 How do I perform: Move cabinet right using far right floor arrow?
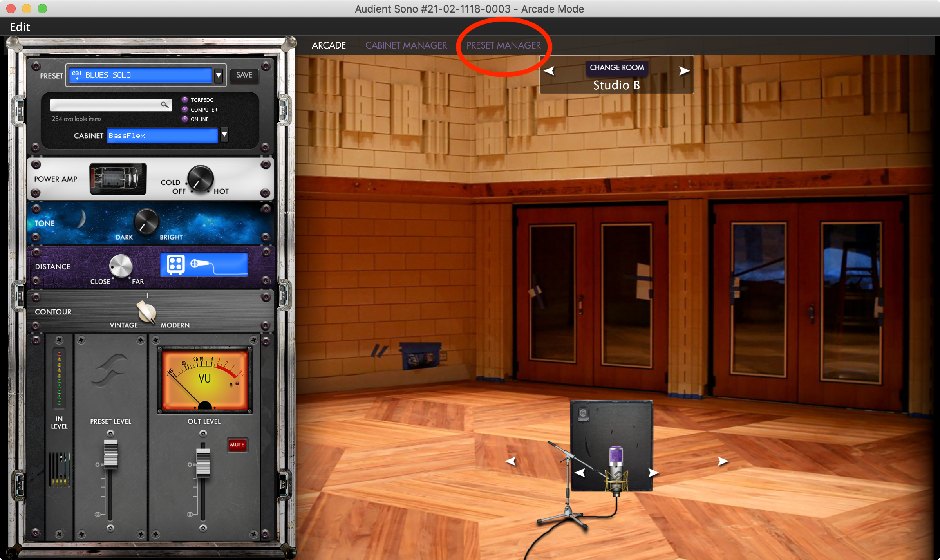722,462
